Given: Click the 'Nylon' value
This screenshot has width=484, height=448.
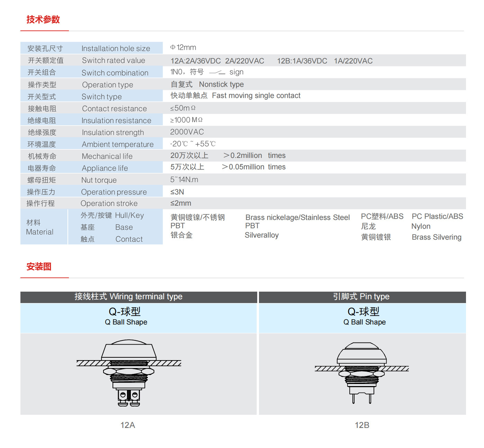Looking at the screenshot, I should pos(421,226).
